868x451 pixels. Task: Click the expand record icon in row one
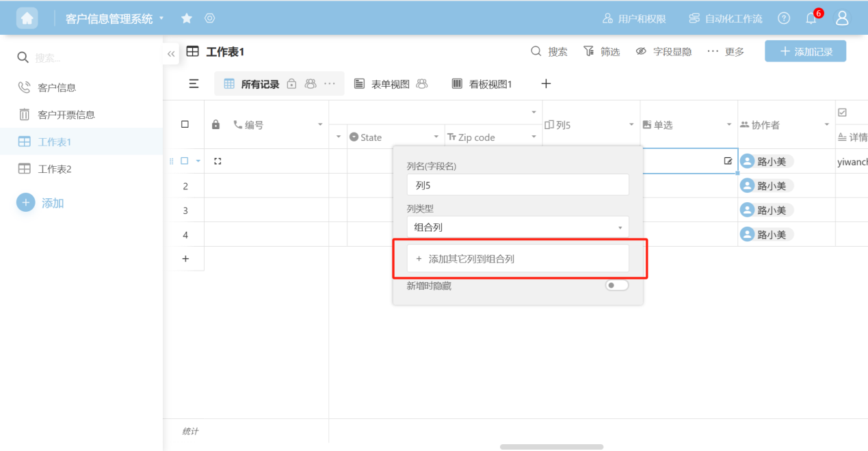coord(218,161)
